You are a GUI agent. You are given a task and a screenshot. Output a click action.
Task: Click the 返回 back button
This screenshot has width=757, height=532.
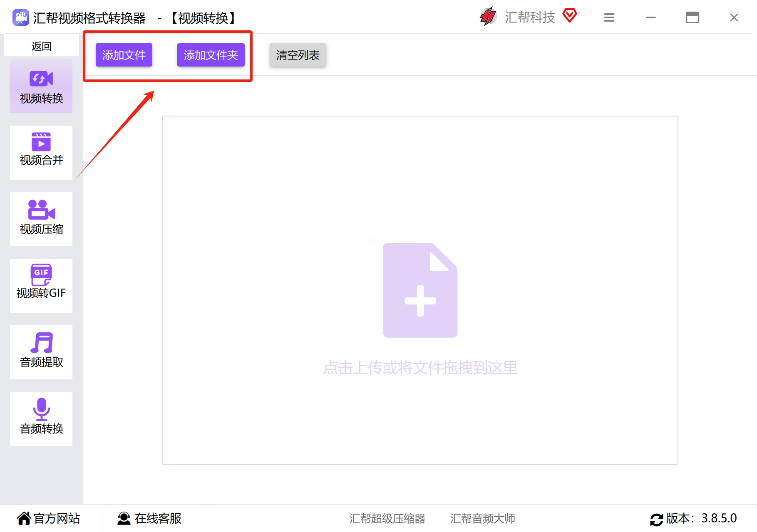click(x=42, y=46)
